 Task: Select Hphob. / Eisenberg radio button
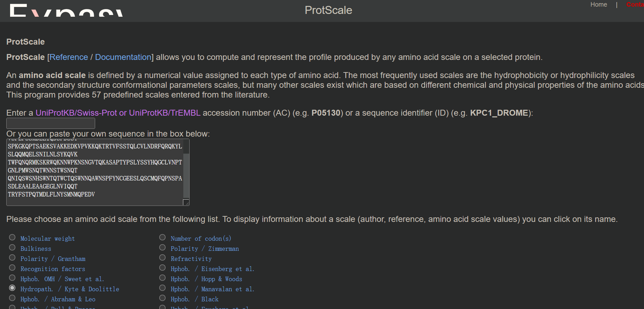(x=162, y=268)
